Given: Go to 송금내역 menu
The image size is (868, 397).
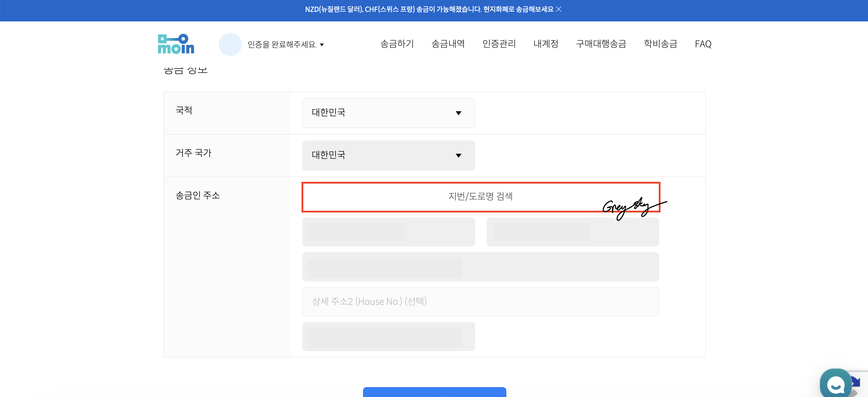Looking at the screenshot, I should 448,44.
